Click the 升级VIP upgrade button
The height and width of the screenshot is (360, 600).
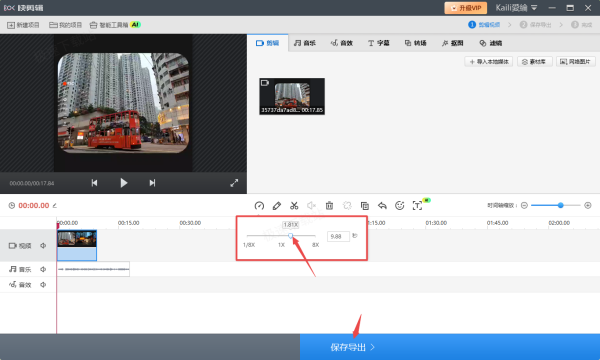[466, 8]
